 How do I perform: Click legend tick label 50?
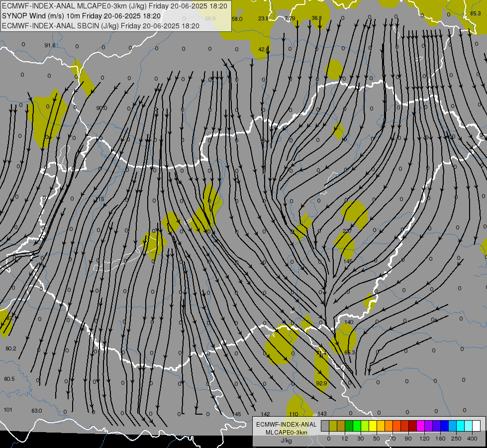377,439
